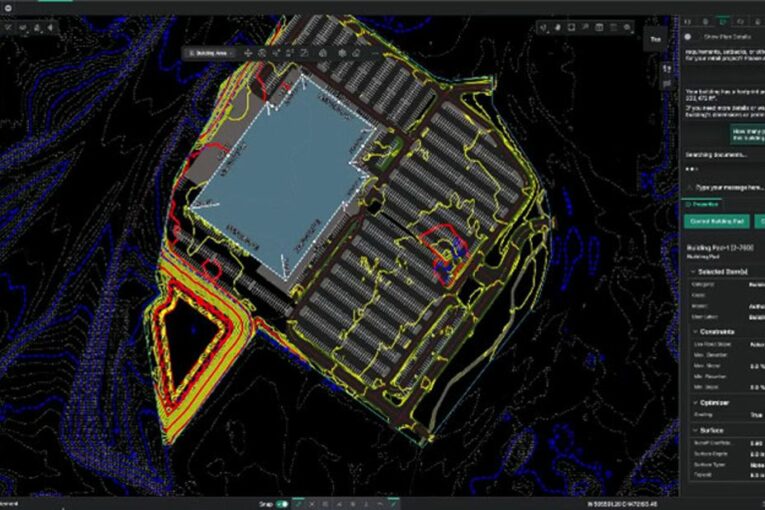Collapse the Surface section
Viewport: 765px width, 510px height.
695,430
